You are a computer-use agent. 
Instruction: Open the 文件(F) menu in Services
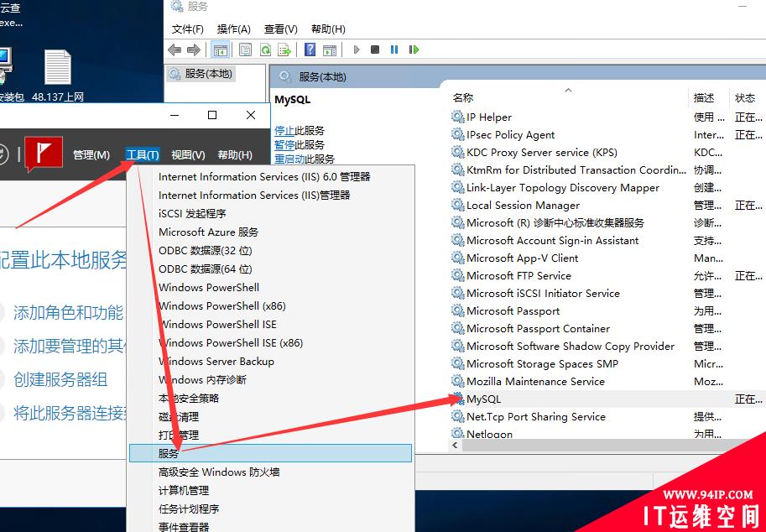point(188,29)
